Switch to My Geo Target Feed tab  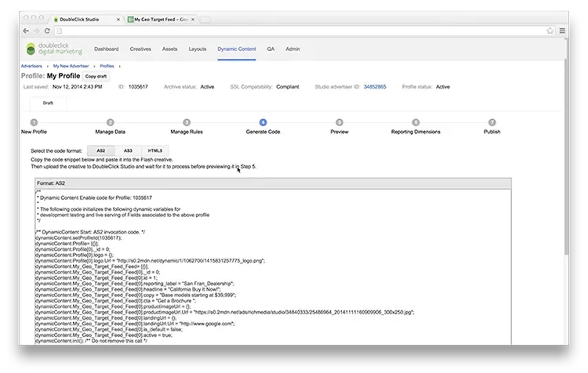(x=165, y=18)
